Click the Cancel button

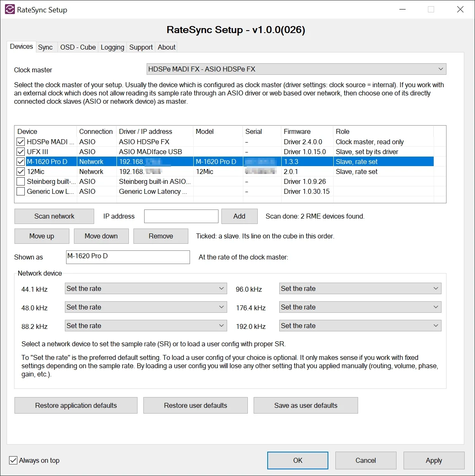pyautogui.click(x=366, y=460)
